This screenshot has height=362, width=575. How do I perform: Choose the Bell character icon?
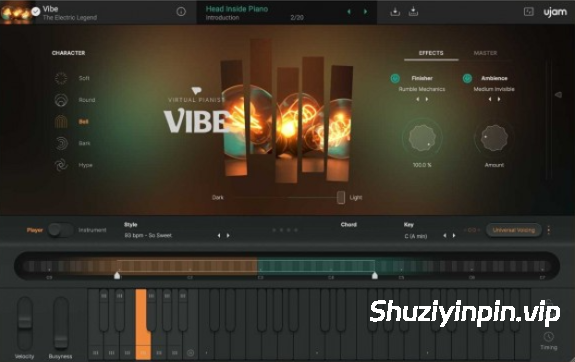[x=61, y=121]
